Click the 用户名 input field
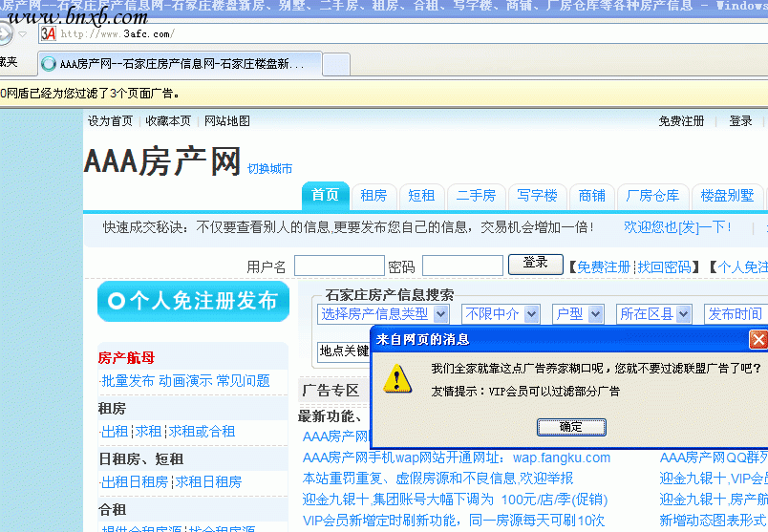This screenshot has width=768, height=532. (x=338, y=266)
